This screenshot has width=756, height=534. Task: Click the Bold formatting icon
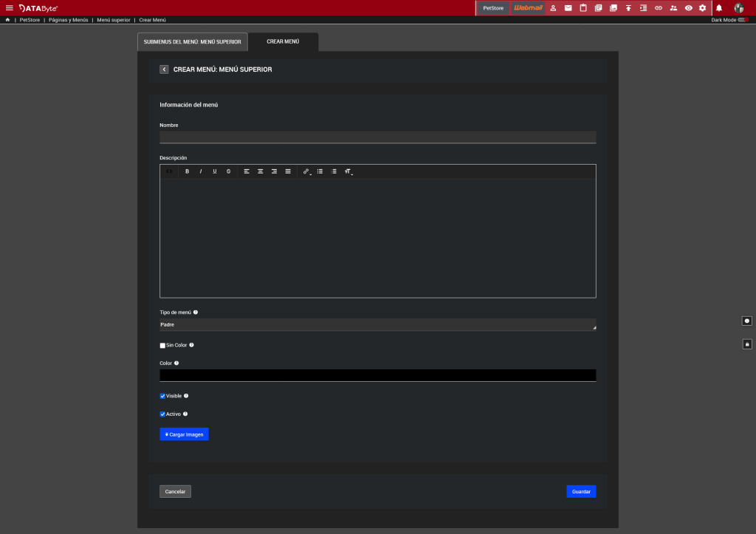point(187,171)
